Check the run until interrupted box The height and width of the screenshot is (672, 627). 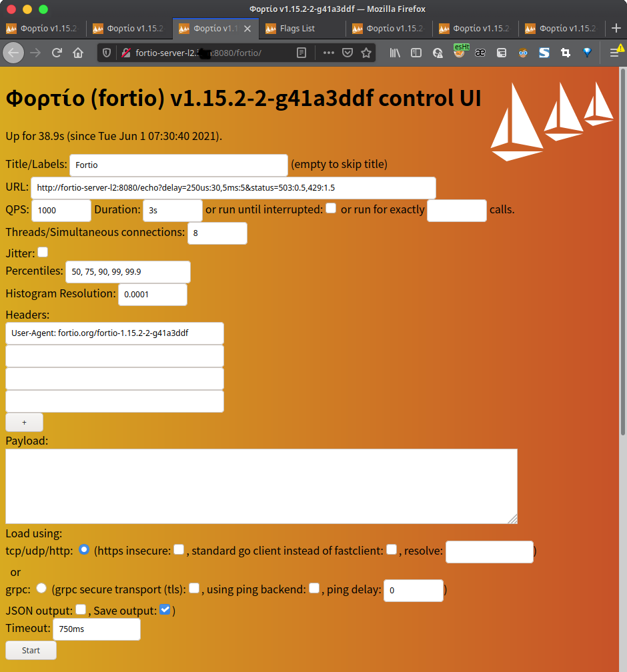tap(331, 208)
